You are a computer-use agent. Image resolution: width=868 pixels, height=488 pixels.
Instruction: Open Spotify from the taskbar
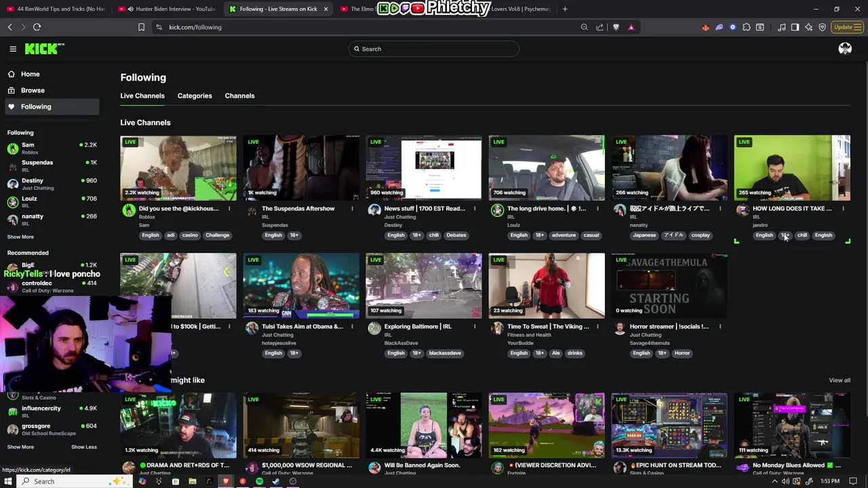259,481
